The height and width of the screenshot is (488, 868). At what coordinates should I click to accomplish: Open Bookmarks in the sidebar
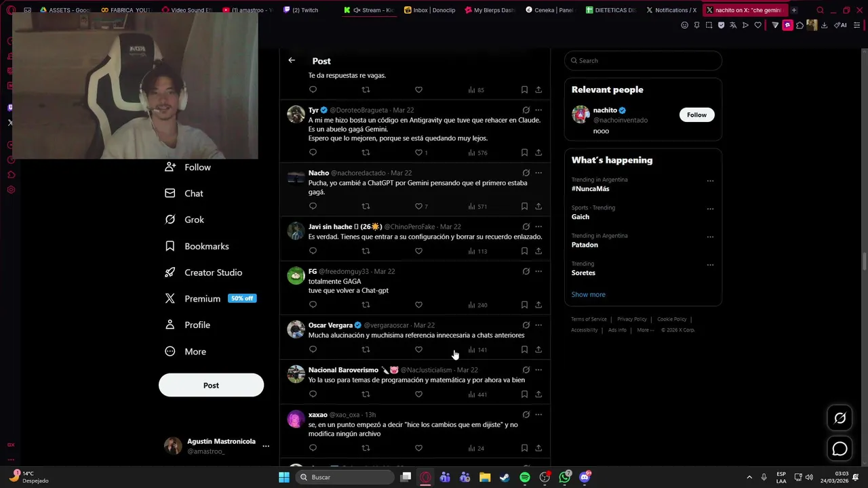(x=197, y=246)
